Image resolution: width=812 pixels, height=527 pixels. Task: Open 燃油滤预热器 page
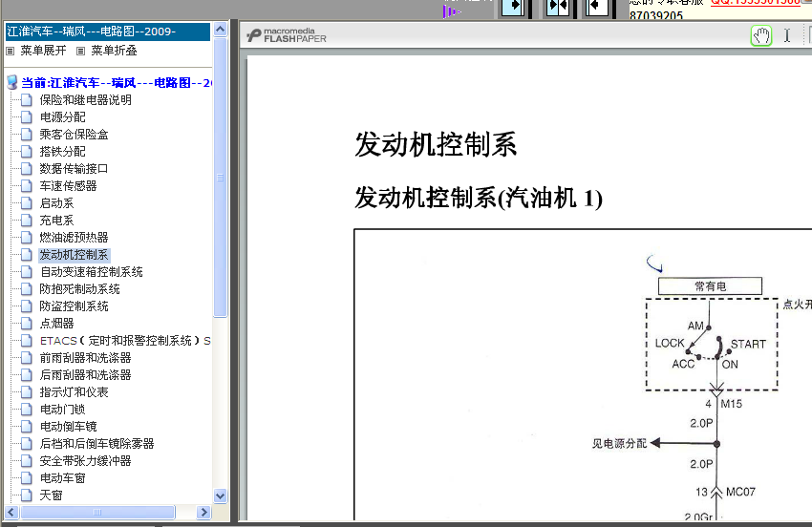75,238
